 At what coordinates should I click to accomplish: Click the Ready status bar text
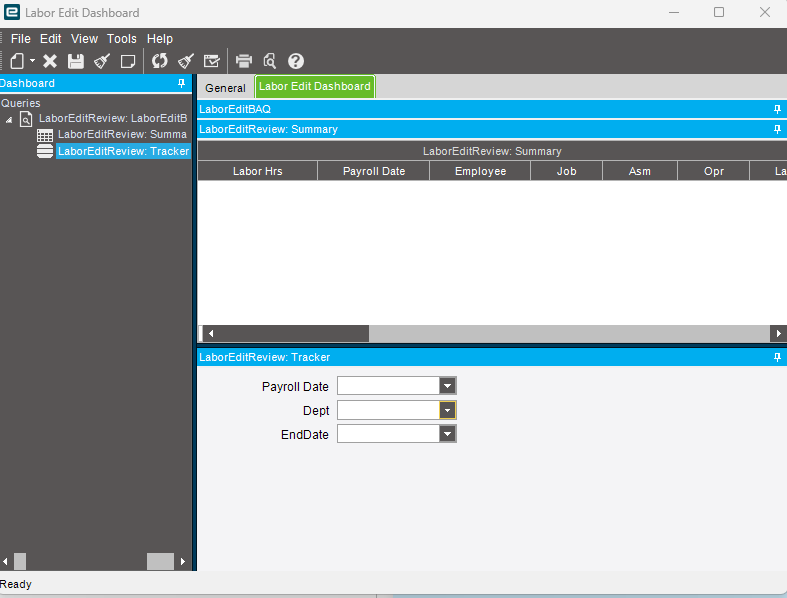click(16, 584)
